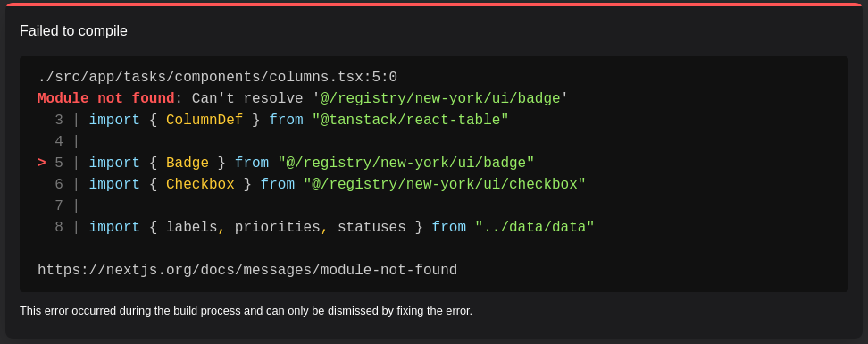The height and width of the screenshot is (344, 868).
Task: Click the 'This error occurred during the build process' note
Action: click(x=246, y=311)
